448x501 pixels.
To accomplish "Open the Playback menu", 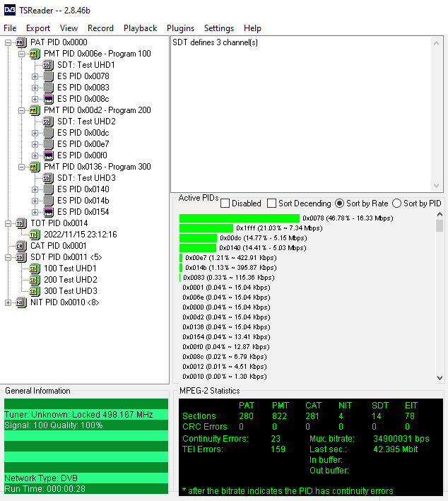I will [141, 28].
